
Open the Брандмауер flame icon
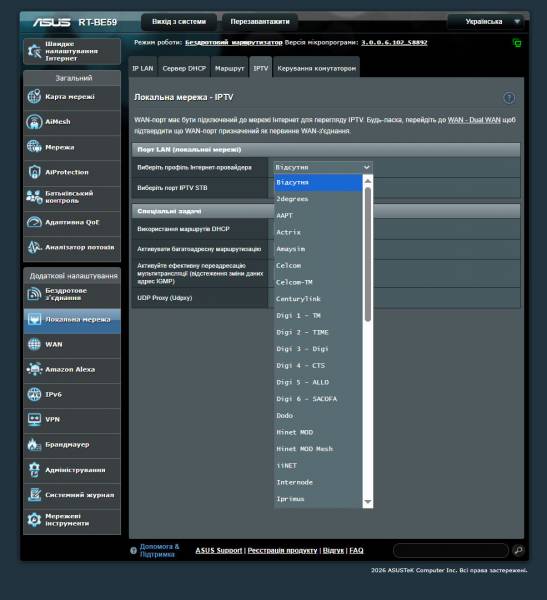pos(34,444)
